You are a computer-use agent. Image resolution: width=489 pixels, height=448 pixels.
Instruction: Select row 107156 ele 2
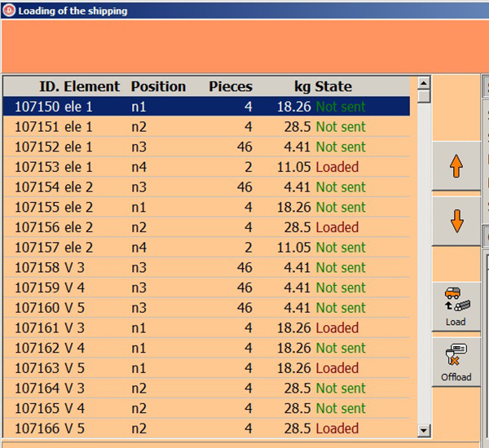206,227
